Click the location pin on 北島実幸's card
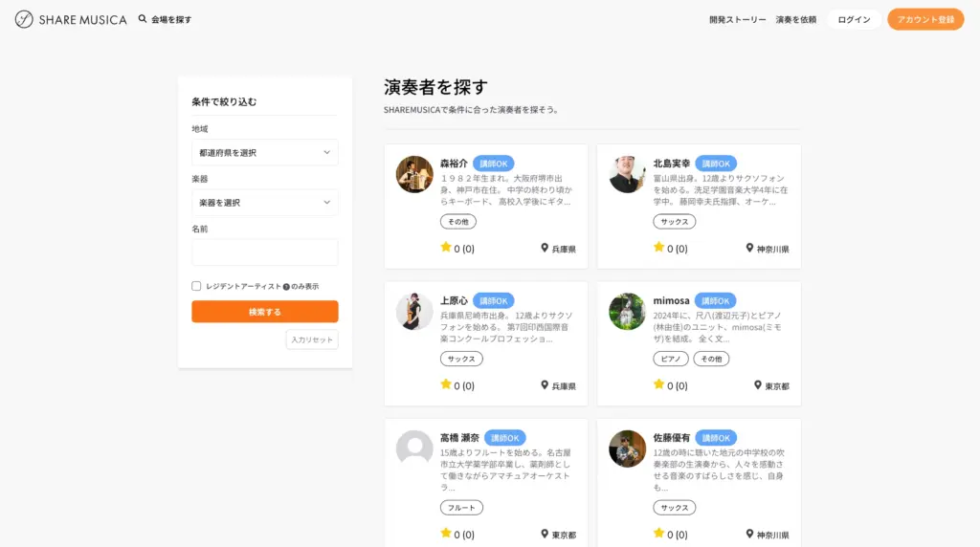The image size is (980, 547). pos(750,248)
